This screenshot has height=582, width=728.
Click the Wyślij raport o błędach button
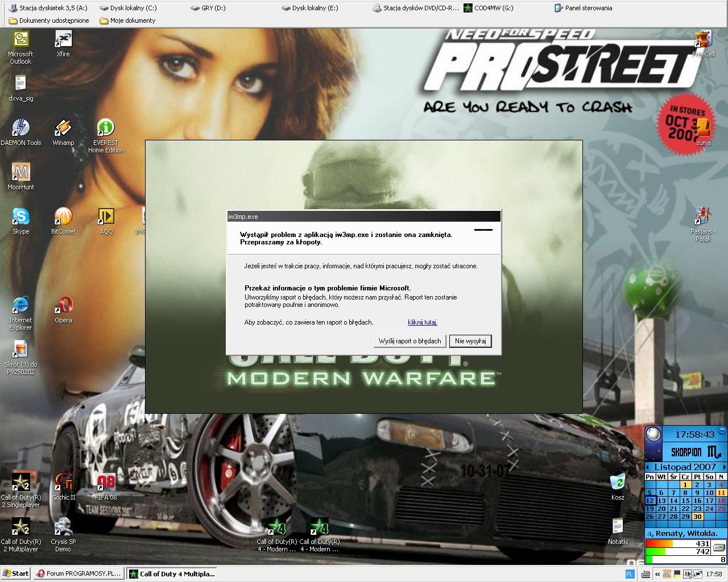point(409,341)
